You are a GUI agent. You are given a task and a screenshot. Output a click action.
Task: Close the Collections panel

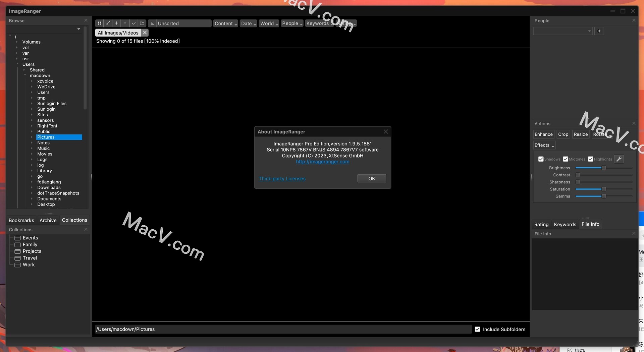[x=86, y=229]
